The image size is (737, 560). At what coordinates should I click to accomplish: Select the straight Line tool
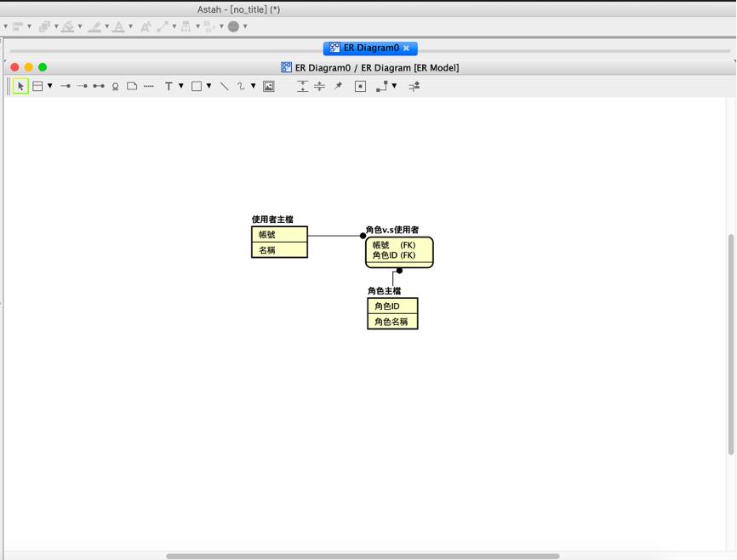(x=224, y=86)
